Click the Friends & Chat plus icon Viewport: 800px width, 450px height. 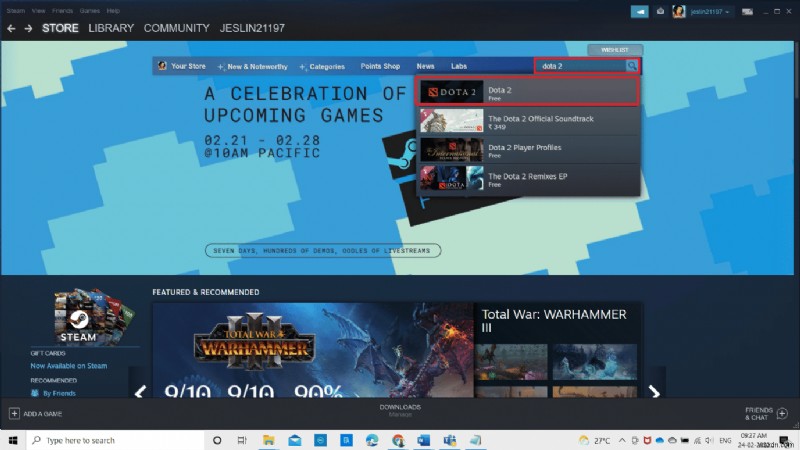coord(783,413)
